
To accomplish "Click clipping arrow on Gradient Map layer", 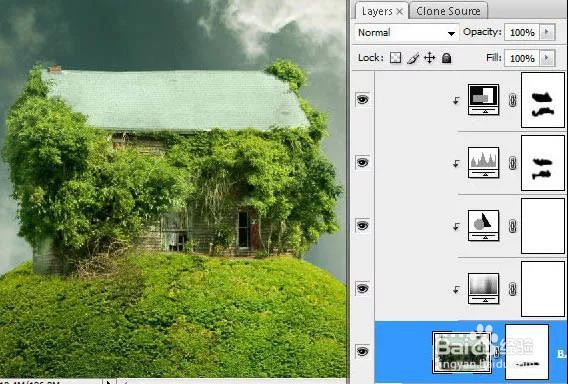I will (456, 289).
